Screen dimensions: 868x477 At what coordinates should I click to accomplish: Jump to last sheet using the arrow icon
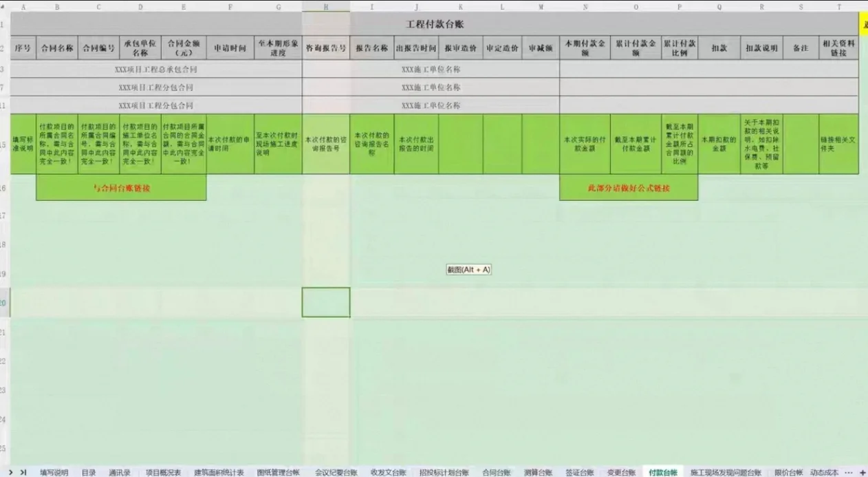tap(21, 472)
